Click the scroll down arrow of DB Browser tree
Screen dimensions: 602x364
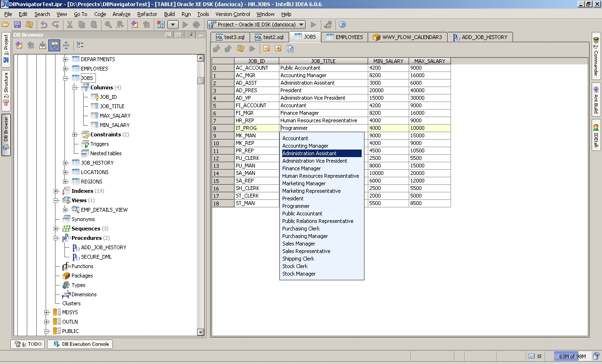pos(201,332)
